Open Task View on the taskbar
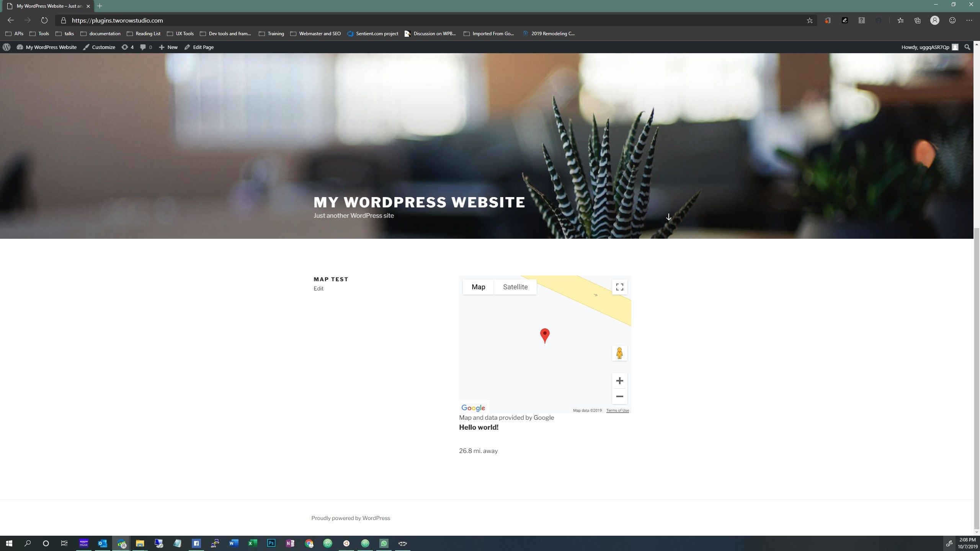The image size is (980, 551). (x=64, y=543)
